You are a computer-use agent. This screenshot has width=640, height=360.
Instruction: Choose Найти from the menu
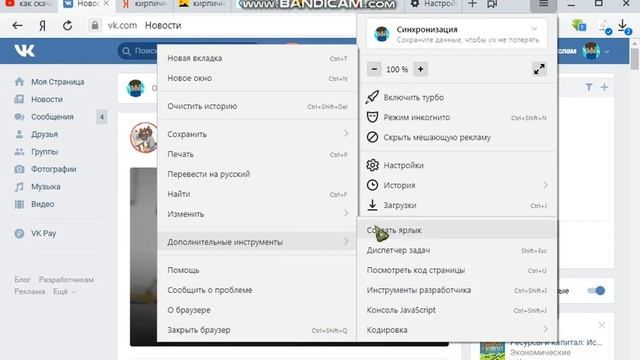pyautogui.click(x=257, y=194)
